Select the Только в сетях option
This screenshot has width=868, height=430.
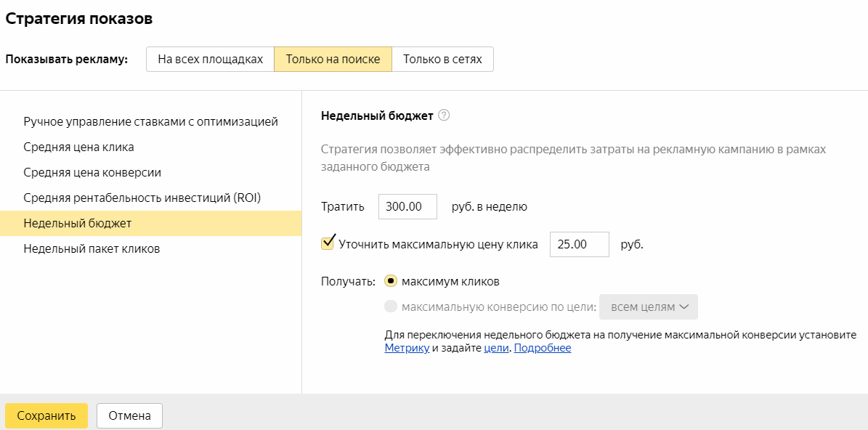coord(442,60)
